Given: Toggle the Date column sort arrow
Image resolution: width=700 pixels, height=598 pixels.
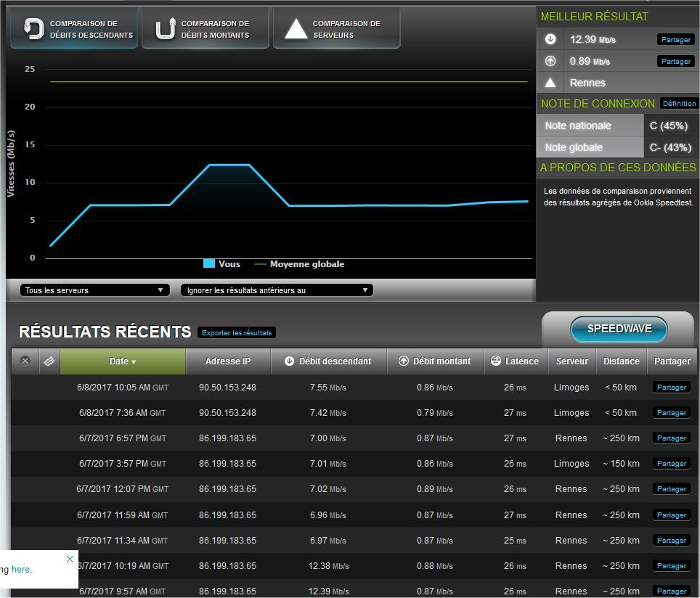Looking at the screenshot, I should click(132, 361).
